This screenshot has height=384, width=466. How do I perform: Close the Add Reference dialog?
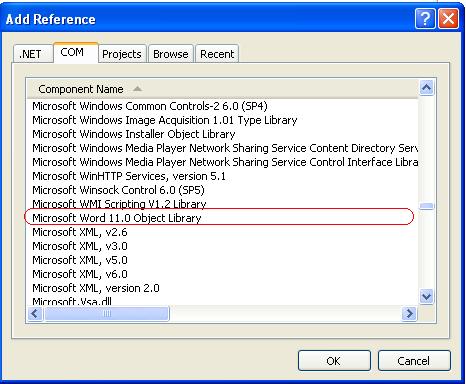(448, 18)
